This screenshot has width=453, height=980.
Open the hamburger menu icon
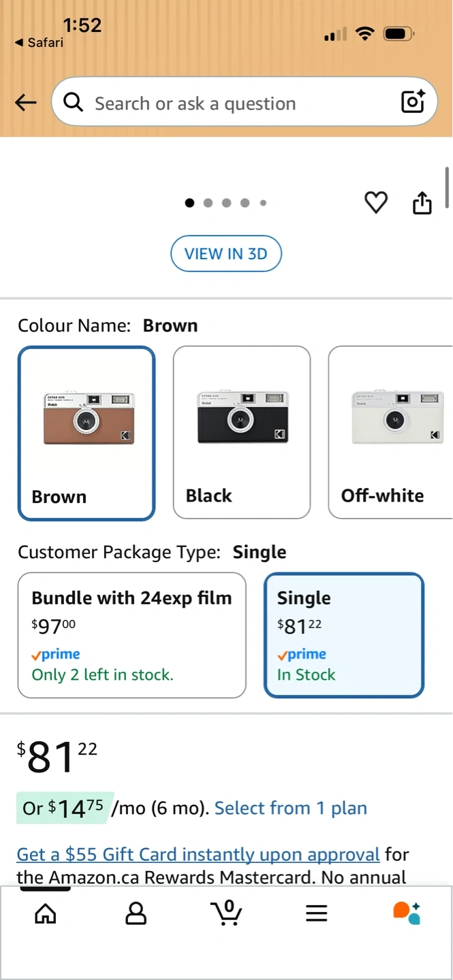point(317,913)
